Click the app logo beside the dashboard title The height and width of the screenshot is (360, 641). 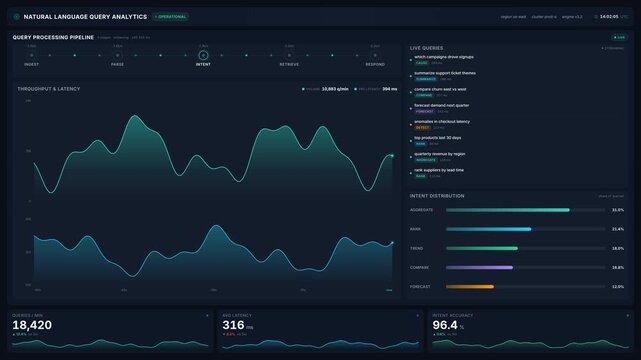(x=16, y=17)
